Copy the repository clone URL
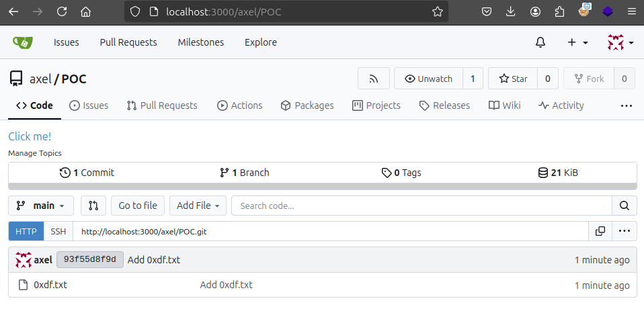This screenshot has width=644, height=311. (x=600, y=231)
